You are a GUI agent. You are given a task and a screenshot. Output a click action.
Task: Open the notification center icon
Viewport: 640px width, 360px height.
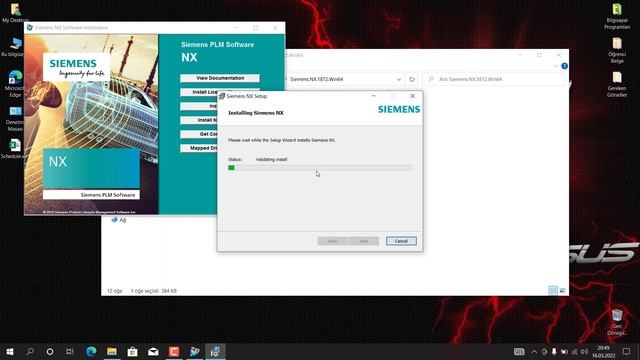627,351
